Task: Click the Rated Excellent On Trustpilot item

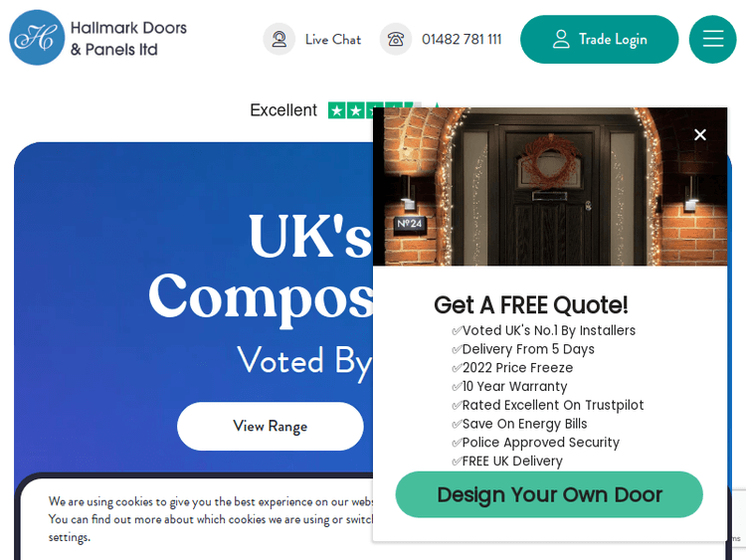Action: click(548, 405)
